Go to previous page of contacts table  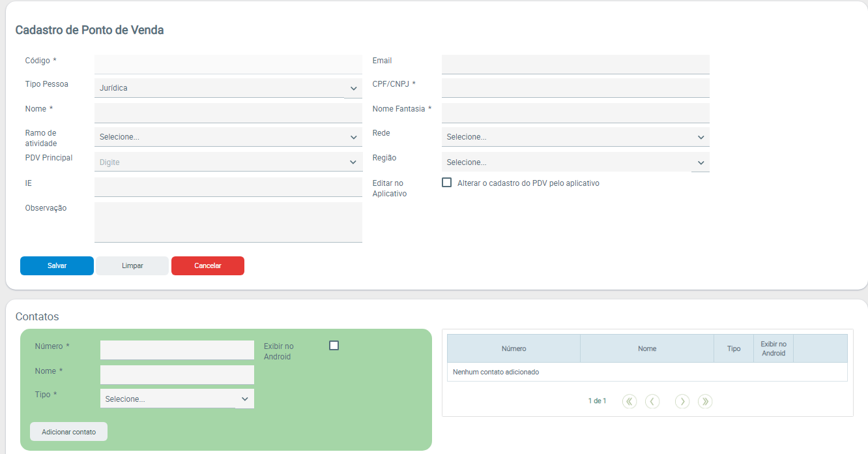pyautogui.click(x=652, y=401)
